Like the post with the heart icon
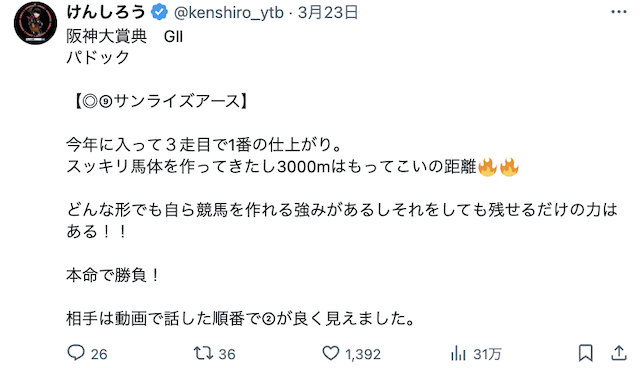The image size is (640, 368). (331, 353)
